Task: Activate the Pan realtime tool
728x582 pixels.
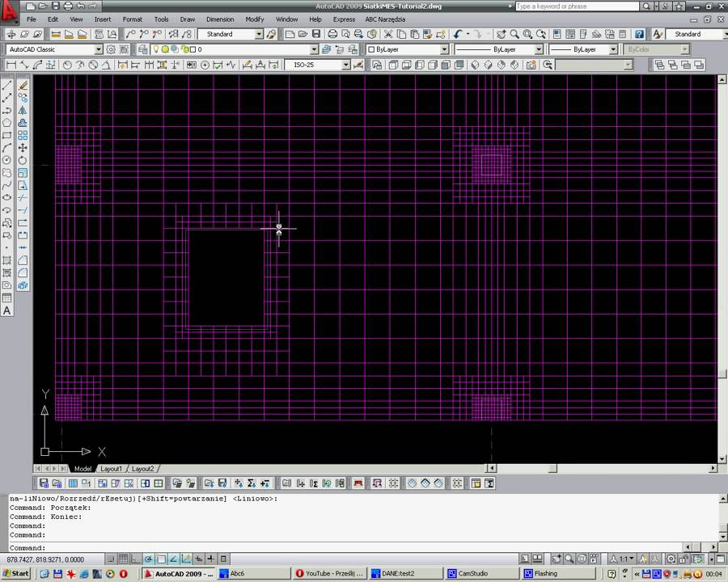Action: [x=501, y=34]
